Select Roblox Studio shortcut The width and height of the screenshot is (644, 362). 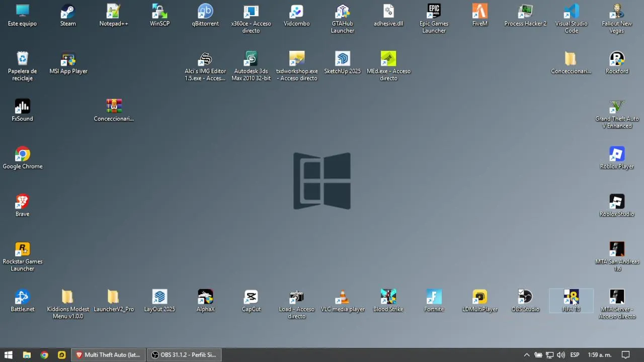click(x=617, y=206)
